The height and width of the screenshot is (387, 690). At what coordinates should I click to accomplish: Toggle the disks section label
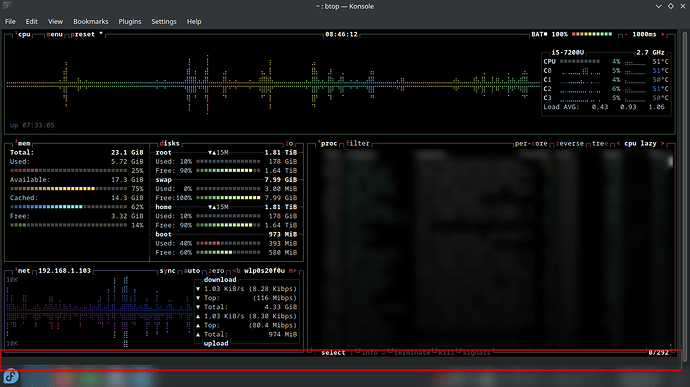click(169, 143)
